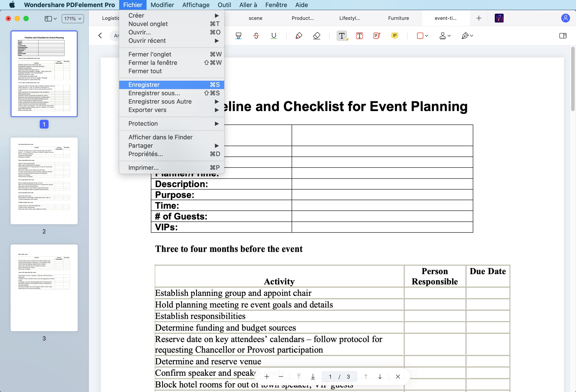The height and width of the screenshot is (392, 576).
Task: Toggle the properties panel icon
Action: tap(563, 36)
